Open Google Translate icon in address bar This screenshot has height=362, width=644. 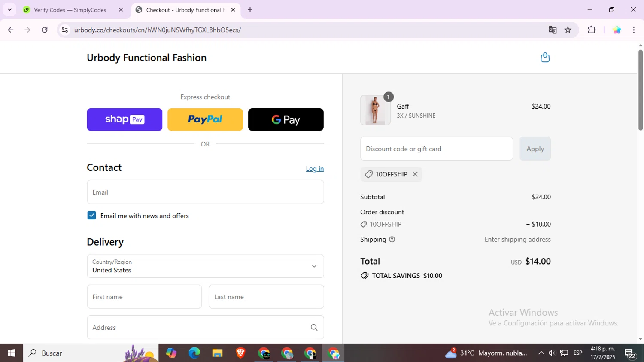[553, 30]
